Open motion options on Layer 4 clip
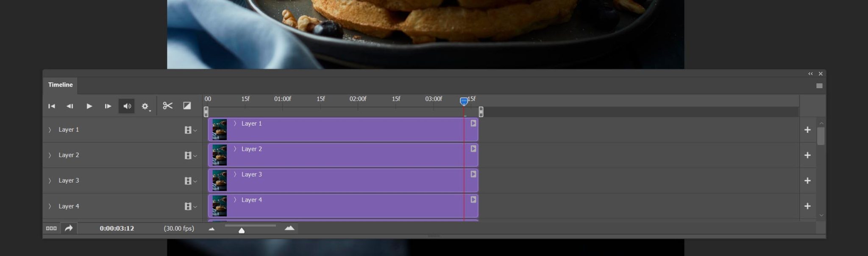This screenshot has width=868, height=256. [473, 200]
